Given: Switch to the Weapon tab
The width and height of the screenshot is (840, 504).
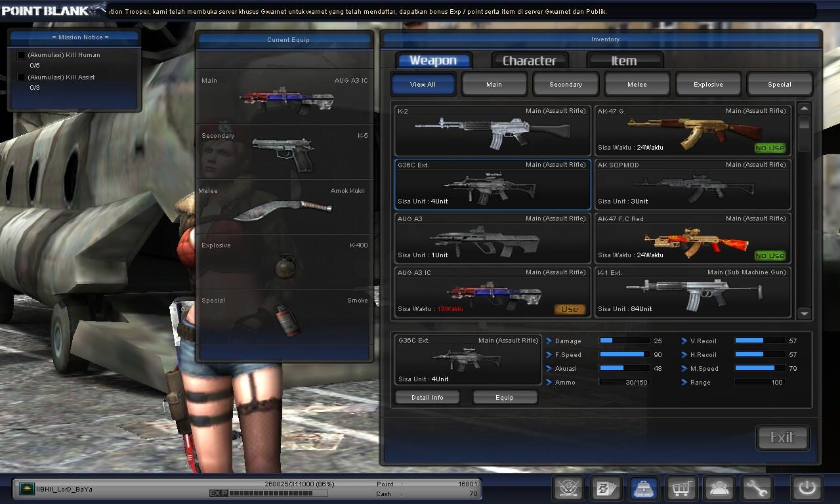Looking at the screenshot, I should pyautogui.click(x=433, y=60).
